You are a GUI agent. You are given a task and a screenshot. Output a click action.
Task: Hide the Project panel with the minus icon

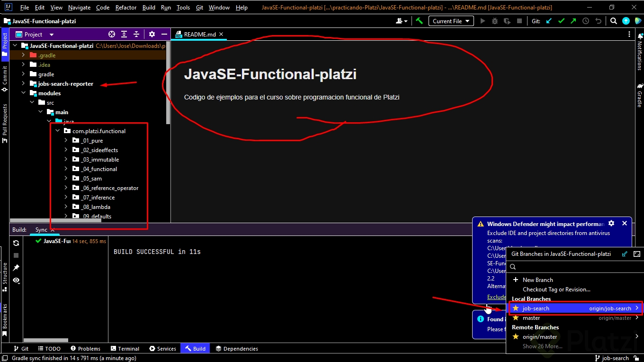[x=164, y=34]
